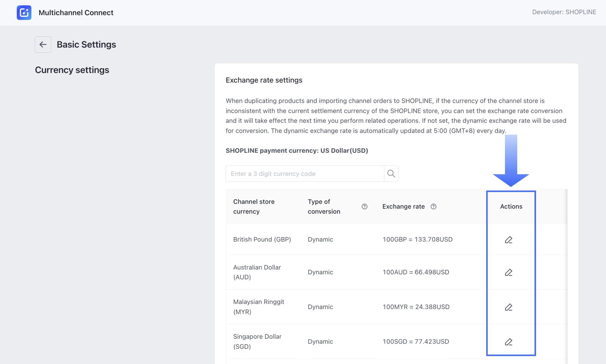Click the help icon beside Type of conversion

pyautogui.click(x=365, y=206)
